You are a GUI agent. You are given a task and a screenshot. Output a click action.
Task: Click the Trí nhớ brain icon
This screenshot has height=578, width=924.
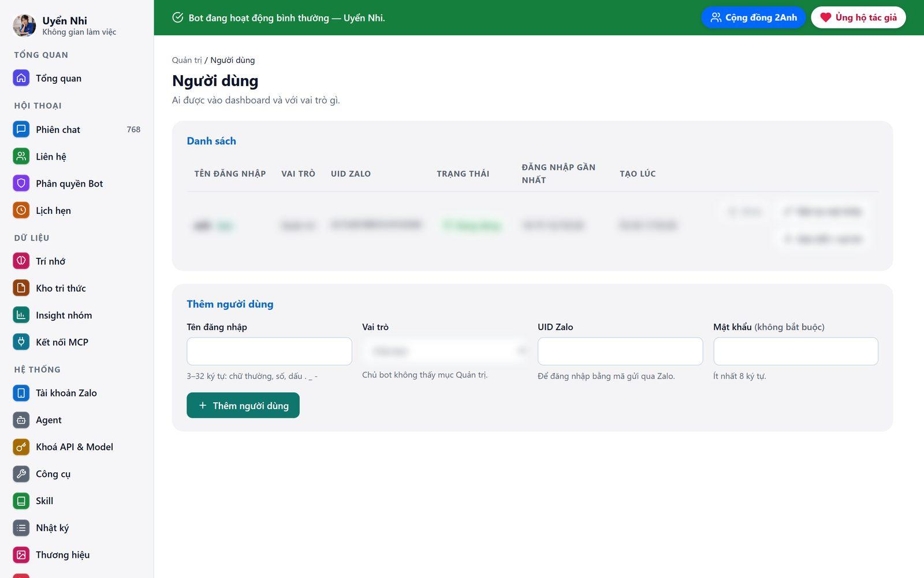pos(21,261)
